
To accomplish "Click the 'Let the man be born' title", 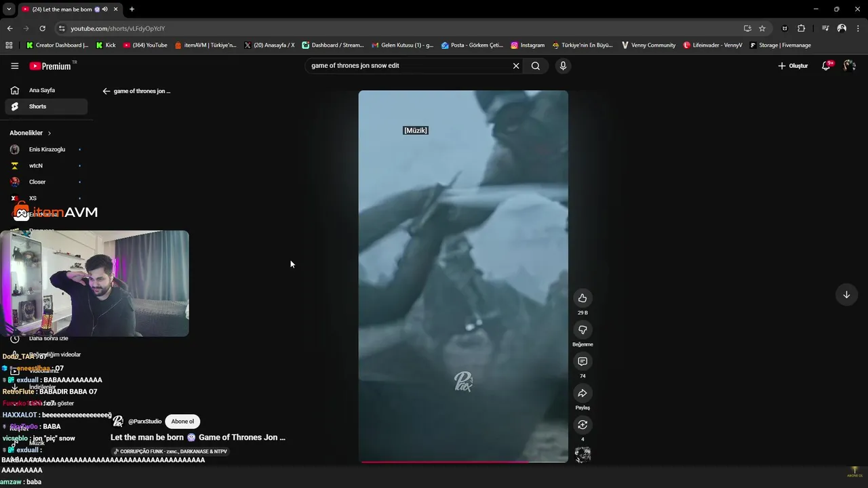I will 198,437.
